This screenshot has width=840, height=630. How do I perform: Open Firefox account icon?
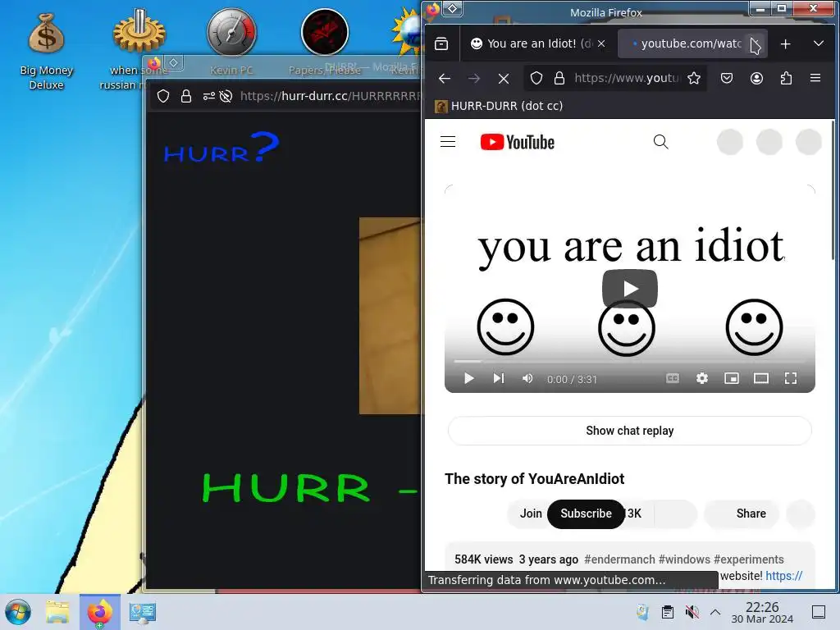756,79
